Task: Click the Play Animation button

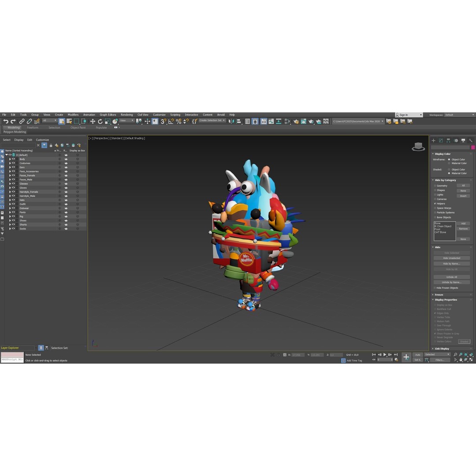Action: 385,354
